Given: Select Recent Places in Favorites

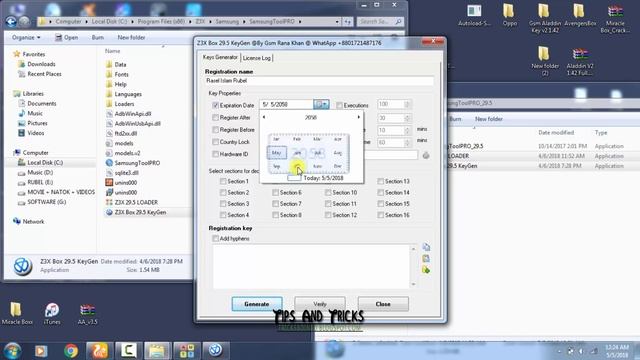Looking at the screenshot, I should click(44, 74).
